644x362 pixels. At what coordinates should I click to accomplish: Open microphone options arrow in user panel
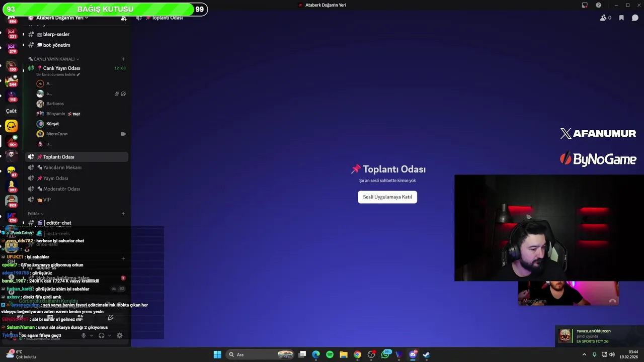click(91, 335)
